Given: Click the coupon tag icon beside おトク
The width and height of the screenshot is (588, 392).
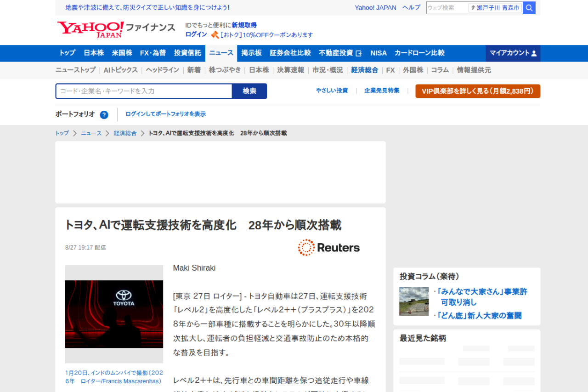Looking at the screenshot, I should coord(215,35).
